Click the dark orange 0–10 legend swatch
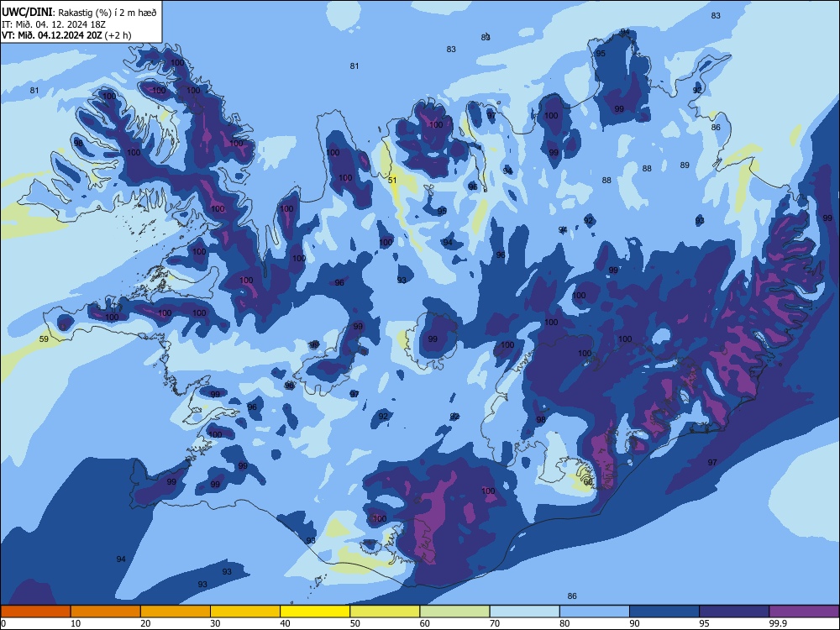The image size is (840, 630). click(x=35, y=612)
